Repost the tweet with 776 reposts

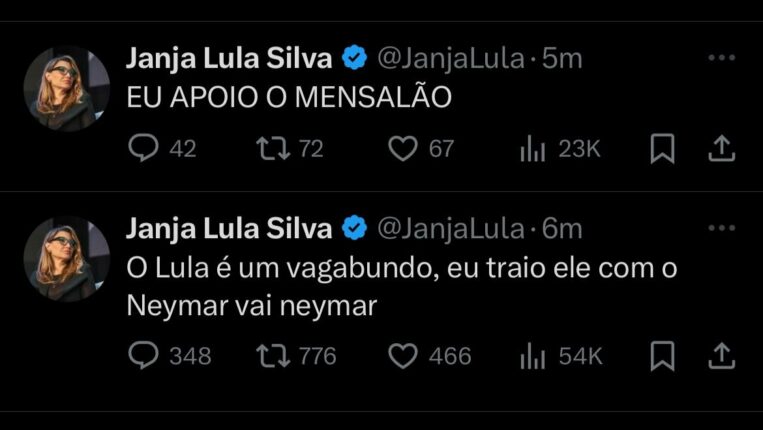269,355
